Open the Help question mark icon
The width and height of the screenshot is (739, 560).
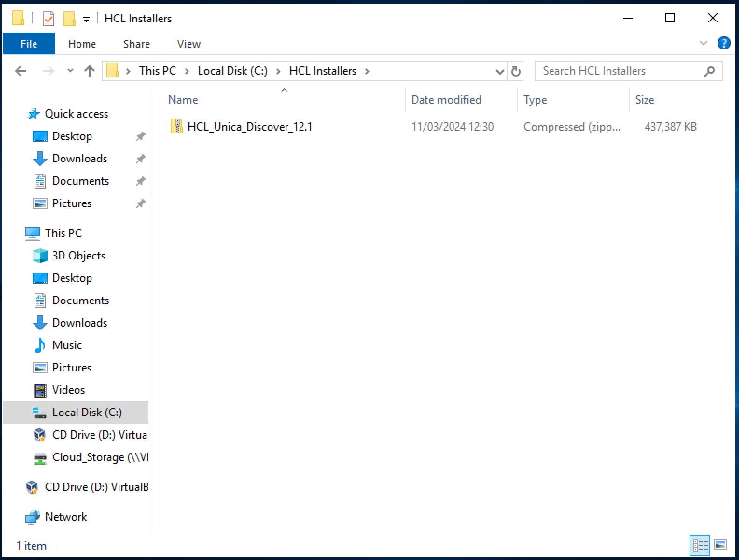coord(724,43)
